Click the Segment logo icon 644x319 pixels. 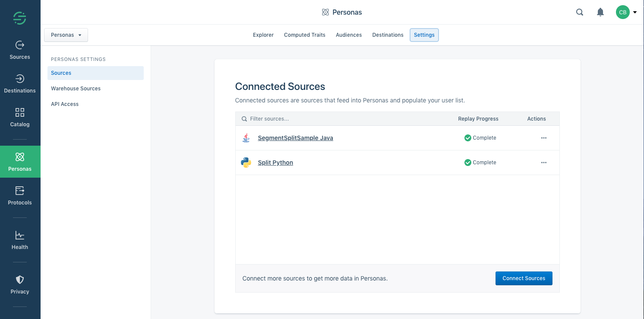(20, 18)
